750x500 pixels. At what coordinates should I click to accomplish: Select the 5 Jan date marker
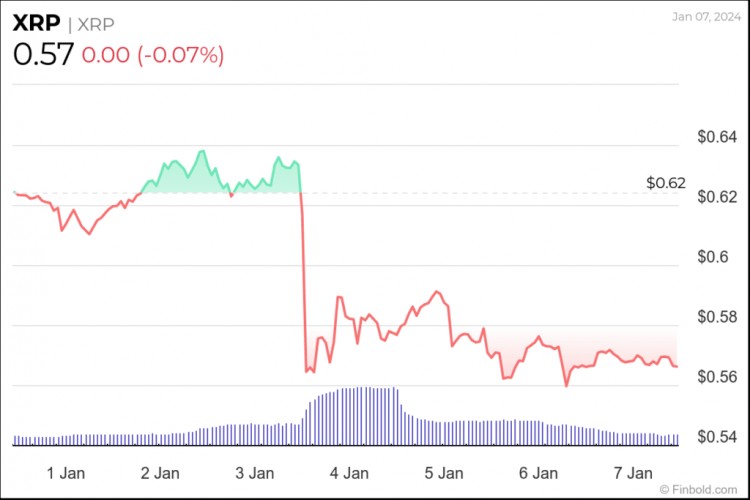[445, 472]
